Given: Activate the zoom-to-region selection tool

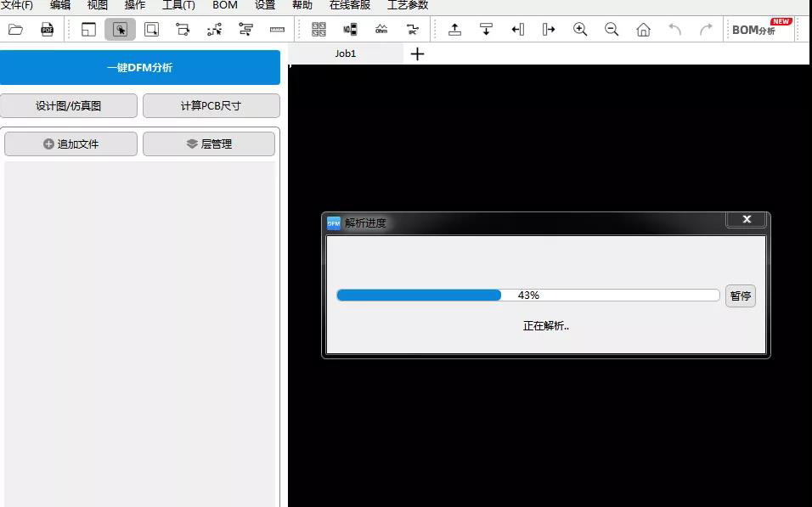Looking at the screenshot, I should click(153, 28).
